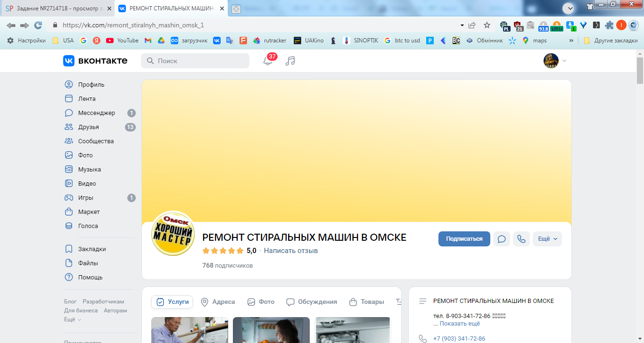644x343 pixels.
Task: Open the YouTube bookmark
Action: pyautogui.click(x=122, y=41)
